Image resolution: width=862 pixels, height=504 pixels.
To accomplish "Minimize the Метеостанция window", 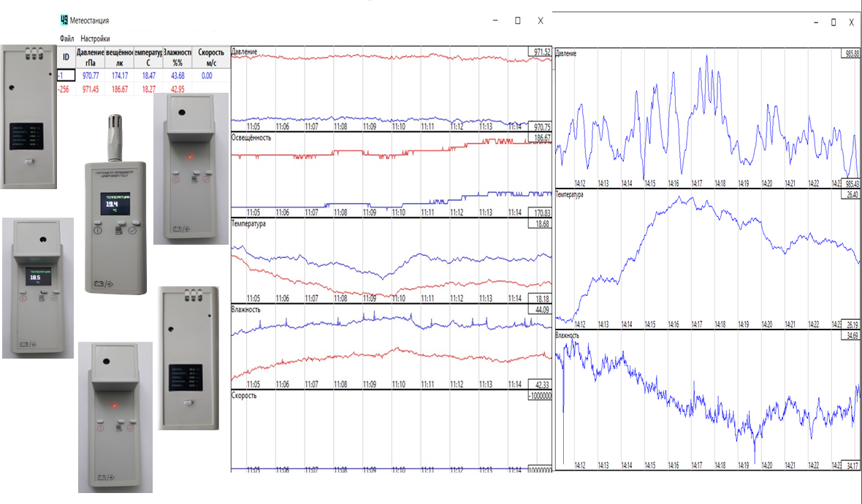I will pyautogui.click(x=495, y=21).
